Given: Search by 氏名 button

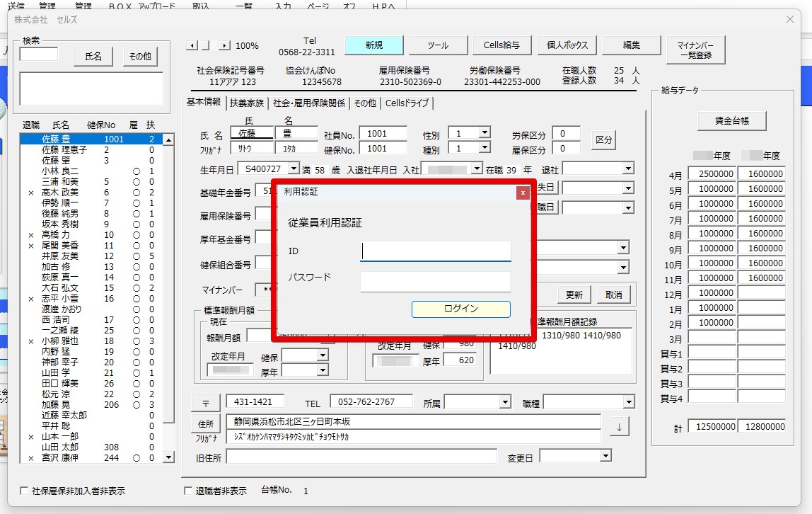Looking at the screenshot, I should point(93,57).
